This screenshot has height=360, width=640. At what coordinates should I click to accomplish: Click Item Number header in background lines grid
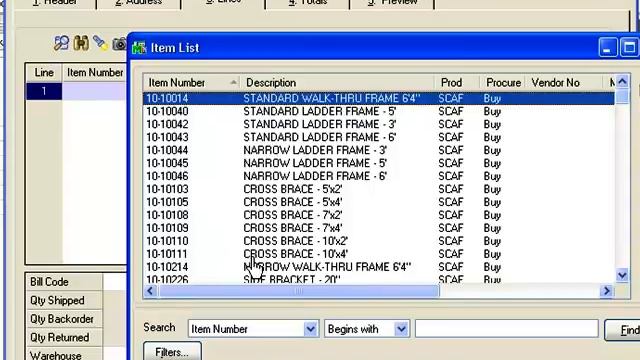tap(95, 73)
